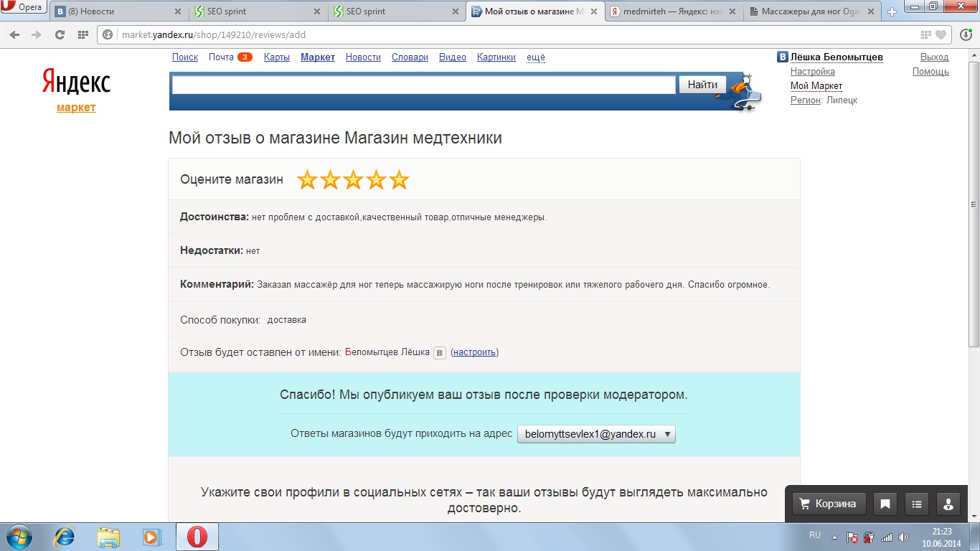Change region via the 'Регион' link

tap(806, 100)
